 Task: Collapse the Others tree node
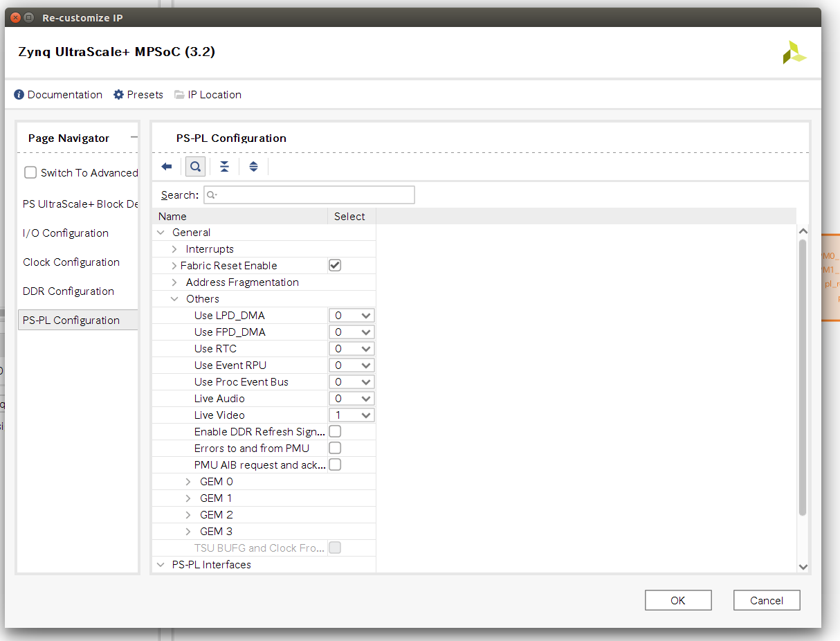pos(174,299)
